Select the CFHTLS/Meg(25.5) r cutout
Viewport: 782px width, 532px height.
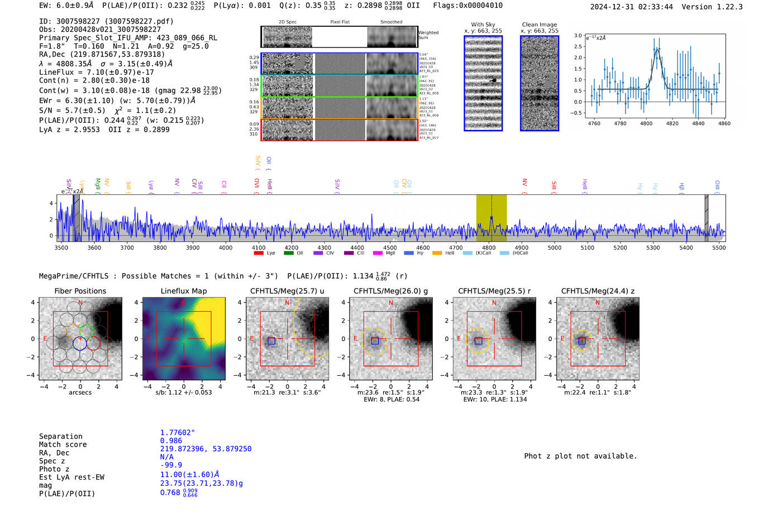494,339
